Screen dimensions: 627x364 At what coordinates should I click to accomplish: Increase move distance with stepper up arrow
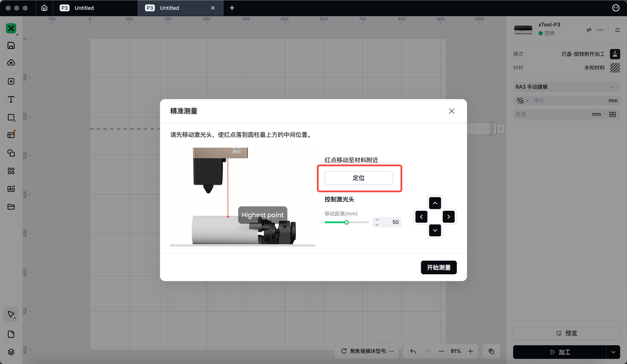(377, 219)
